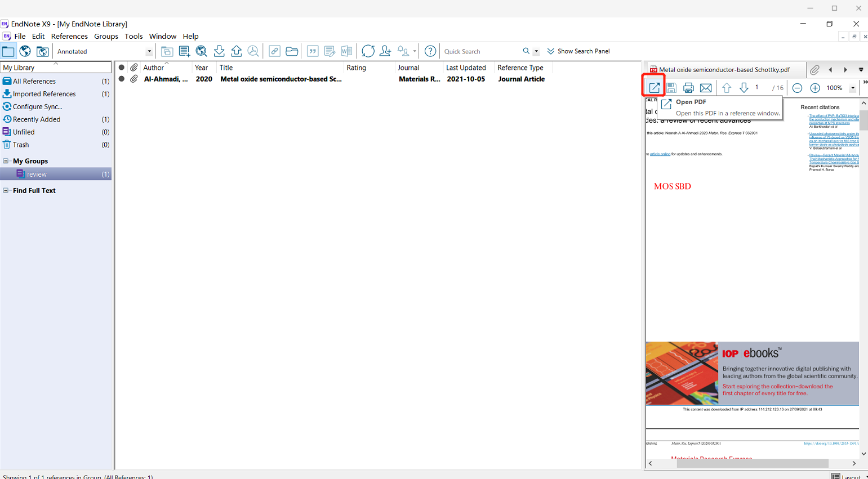
Task: Open the Annotated output style dropdown
Action: click(149, 51)
